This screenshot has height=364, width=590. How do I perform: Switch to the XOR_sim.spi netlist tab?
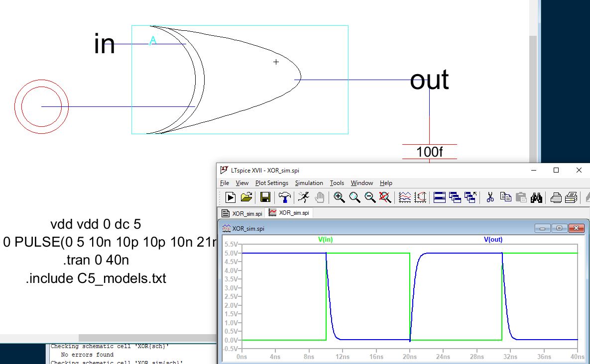(x=242, y=213)
